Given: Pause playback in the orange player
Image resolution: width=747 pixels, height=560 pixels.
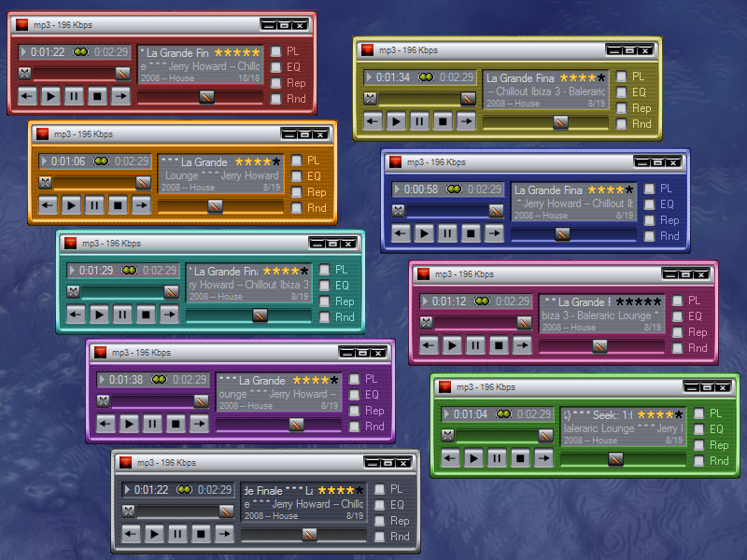Looking at the screenshot, I should pos(94,204).
